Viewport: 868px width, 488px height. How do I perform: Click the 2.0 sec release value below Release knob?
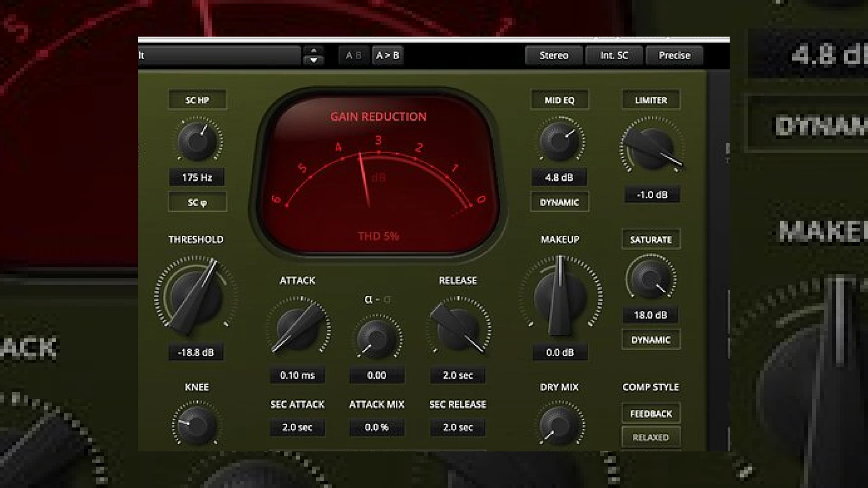click(458, 375)
